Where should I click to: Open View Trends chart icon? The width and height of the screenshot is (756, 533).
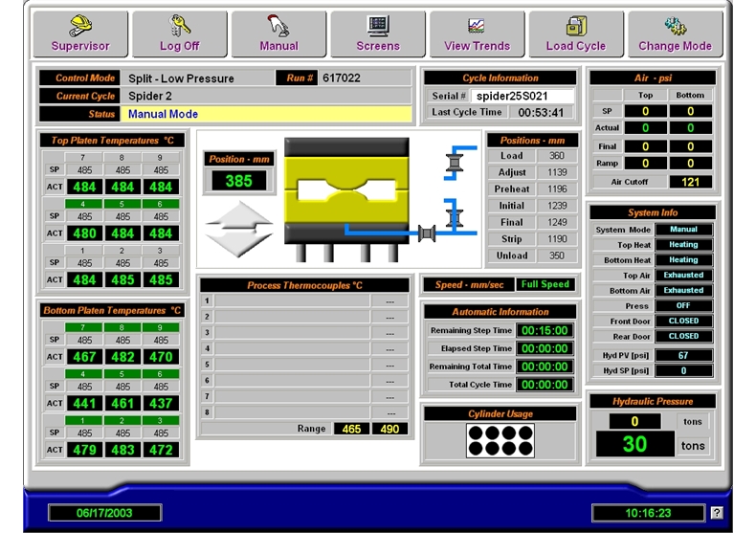477,26
